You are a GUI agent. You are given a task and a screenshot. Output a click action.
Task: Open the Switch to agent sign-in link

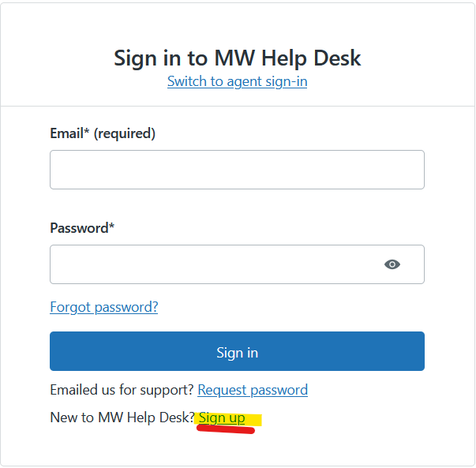tap(237, 81)
